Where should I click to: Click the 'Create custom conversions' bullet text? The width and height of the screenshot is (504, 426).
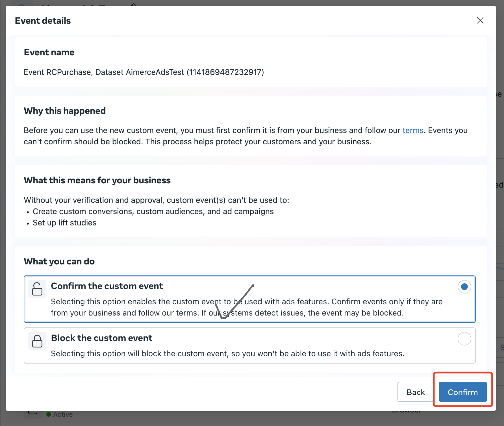point(153,212)
